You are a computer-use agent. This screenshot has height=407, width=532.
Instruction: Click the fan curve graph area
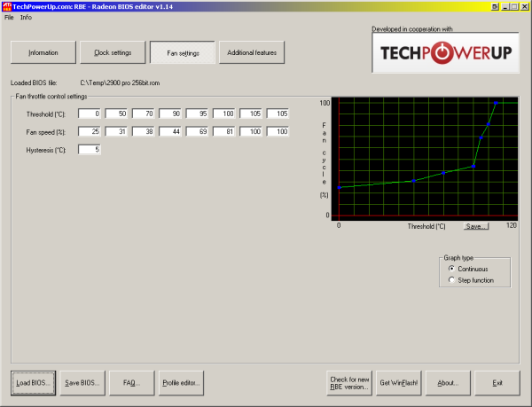pos(425,159)
